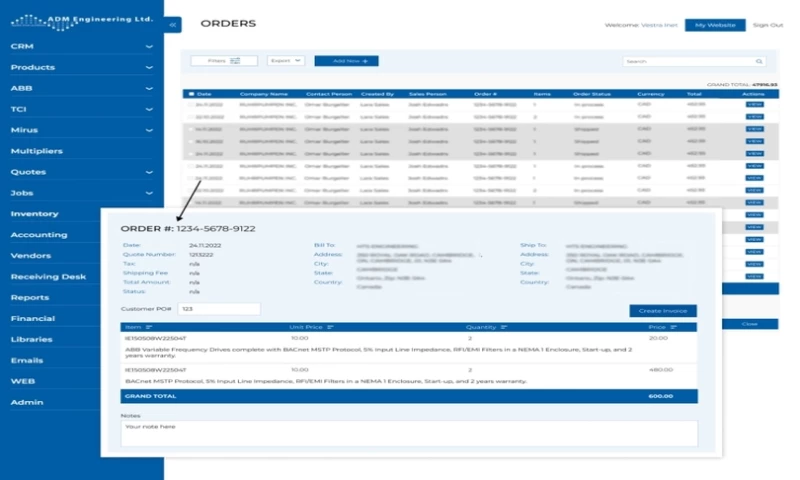The height and width of the screenshot is (480, 800).
Task: Check the first order row checkbox
Action: pyautogui.click(x=190, y=105)
